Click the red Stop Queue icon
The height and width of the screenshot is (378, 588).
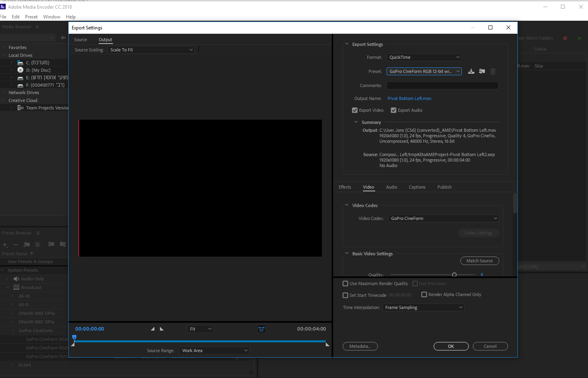[565, 38]
